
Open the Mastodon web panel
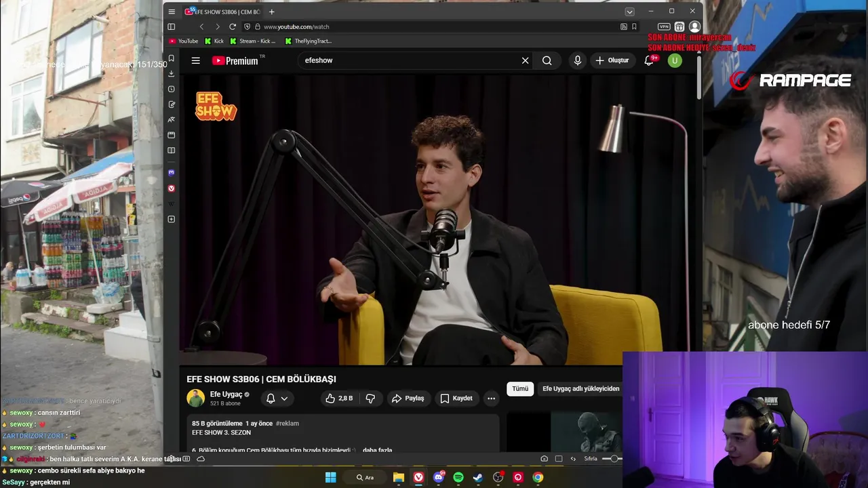172,173
